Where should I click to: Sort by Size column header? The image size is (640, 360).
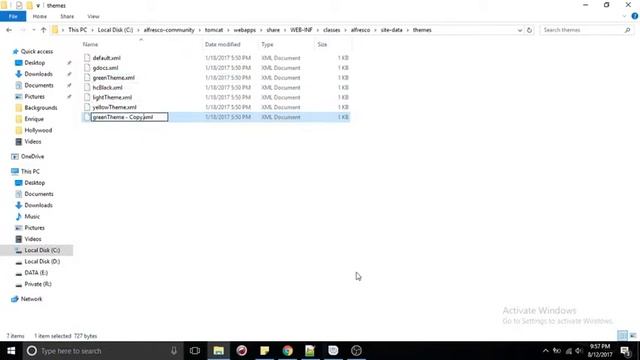322,44
